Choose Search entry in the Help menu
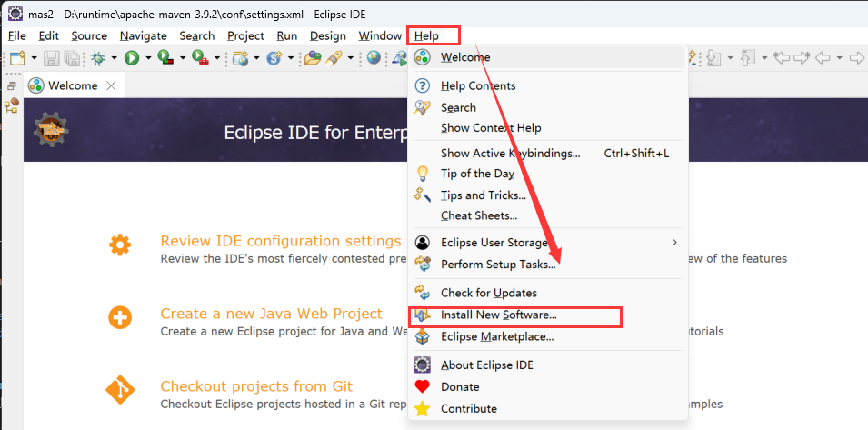 [x=548, y=107]
